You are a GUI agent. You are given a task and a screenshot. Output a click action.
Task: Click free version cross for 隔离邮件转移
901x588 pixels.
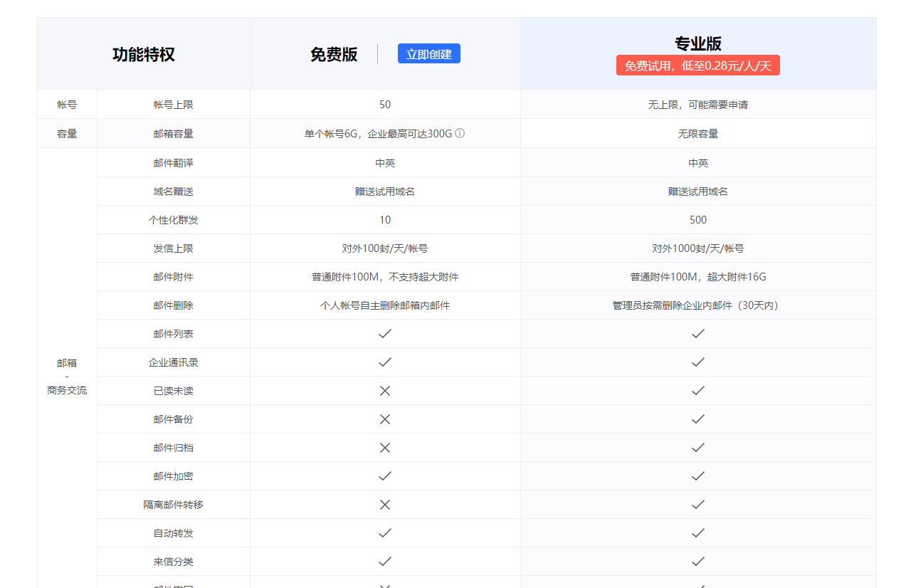coord(385,505)
